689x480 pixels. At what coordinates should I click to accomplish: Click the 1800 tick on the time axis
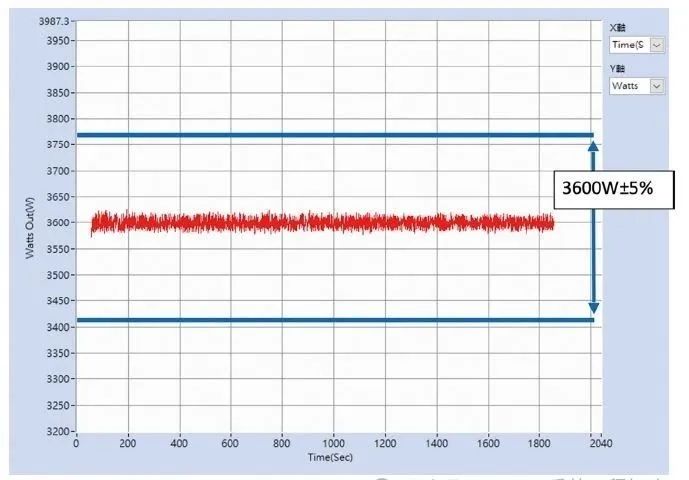(540, 443)
